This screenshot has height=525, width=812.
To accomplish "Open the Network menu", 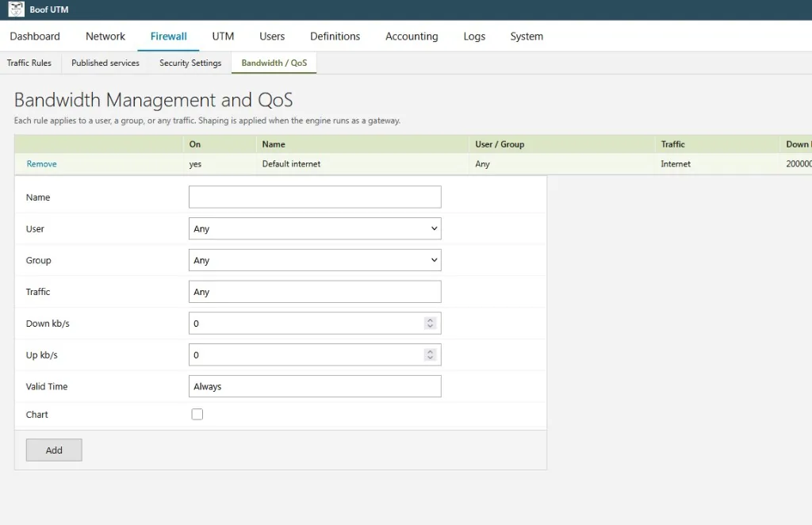I will (105, 36).
